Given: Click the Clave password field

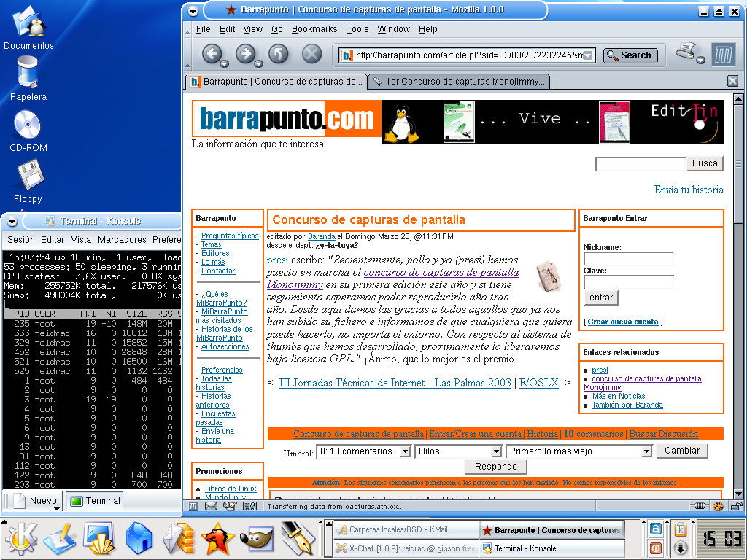Looking at the screenshot, I should (628, 282).
